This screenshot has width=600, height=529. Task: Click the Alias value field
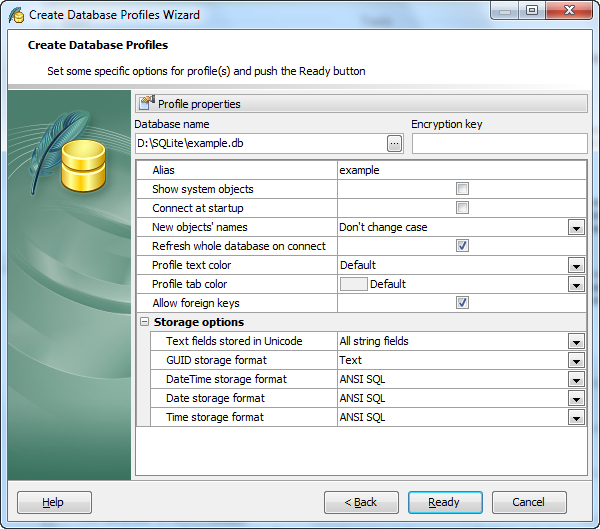point(460,170)
